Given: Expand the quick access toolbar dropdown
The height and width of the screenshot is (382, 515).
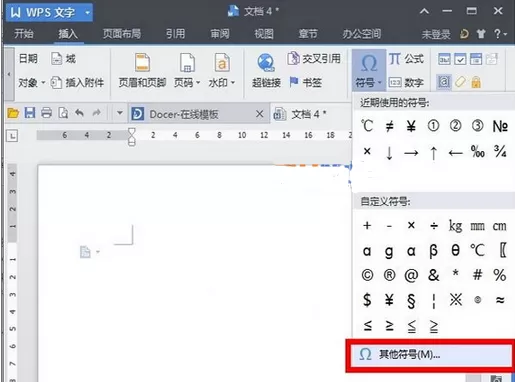Looking at the screenshot, I should (120, 113).
